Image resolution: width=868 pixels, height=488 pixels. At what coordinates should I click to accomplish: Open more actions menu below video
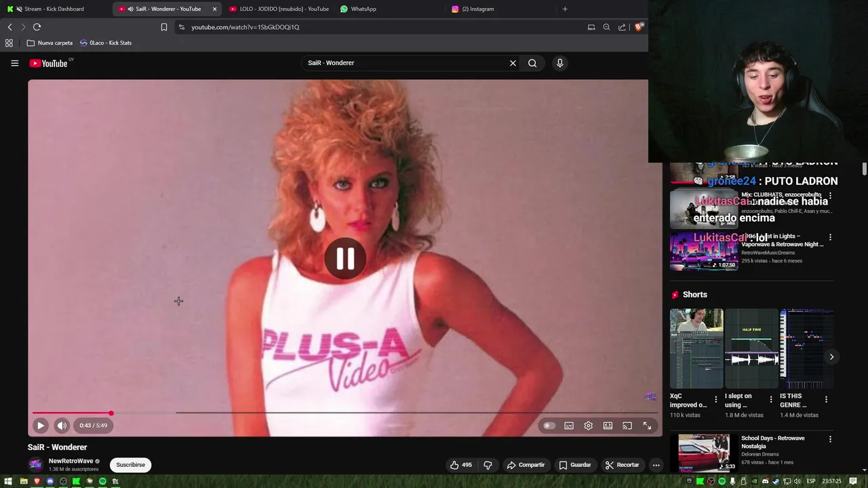tap(656, 465)
